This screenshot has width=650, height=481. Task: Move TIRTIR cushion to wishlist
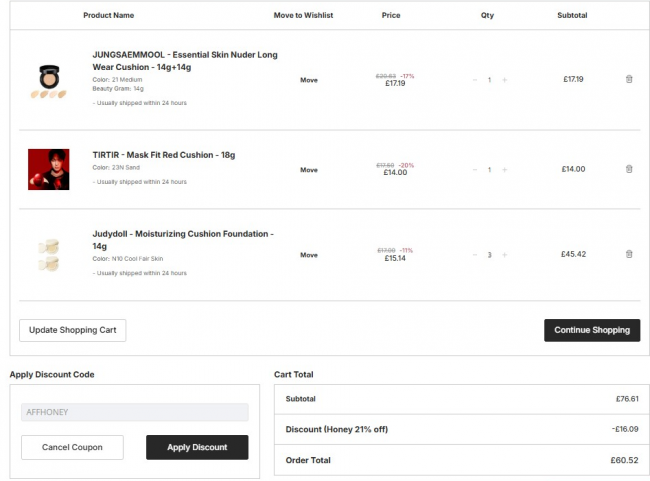coord(309,170)
